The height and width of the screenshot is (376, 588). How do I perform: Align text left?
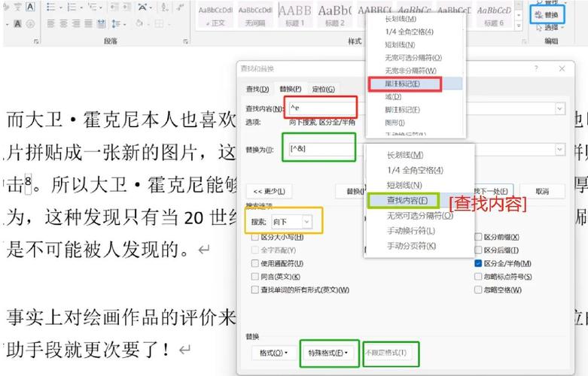pos(50,24)
